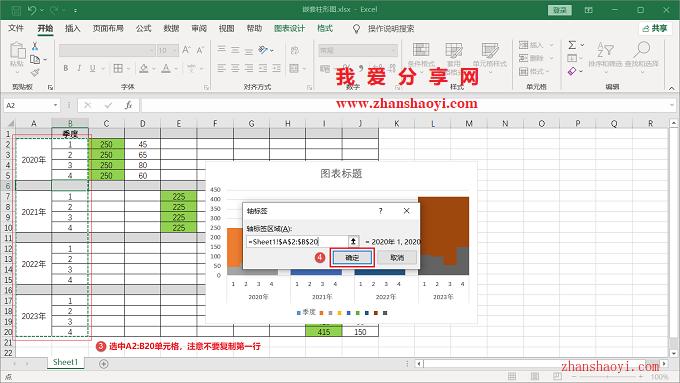The width and height of the screenshot is (680, 383).
Task: Click the Font Color A icon
Action: (x=166, y=68)
